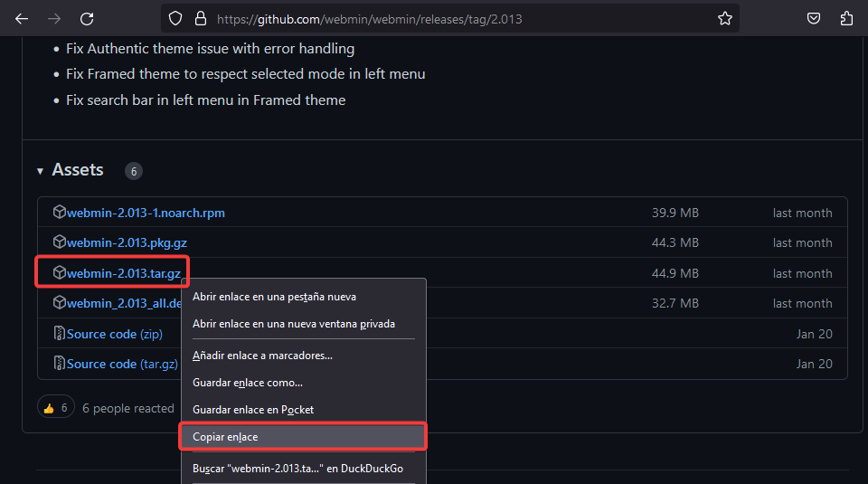Select 'Copiar enlace' in context menu

[x=225, y=437]
